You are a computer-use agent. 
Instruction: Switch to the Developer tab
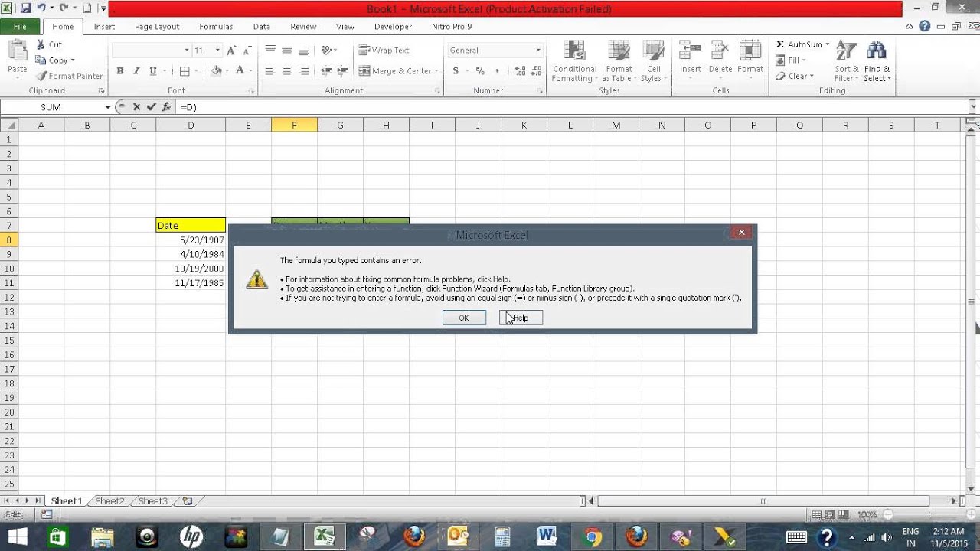[393, 26]
